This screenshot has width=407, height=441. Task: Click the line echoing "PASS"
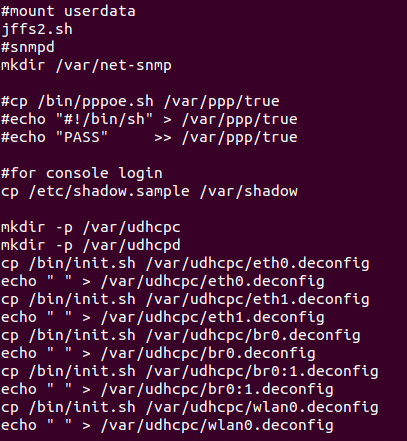point(149,137)
